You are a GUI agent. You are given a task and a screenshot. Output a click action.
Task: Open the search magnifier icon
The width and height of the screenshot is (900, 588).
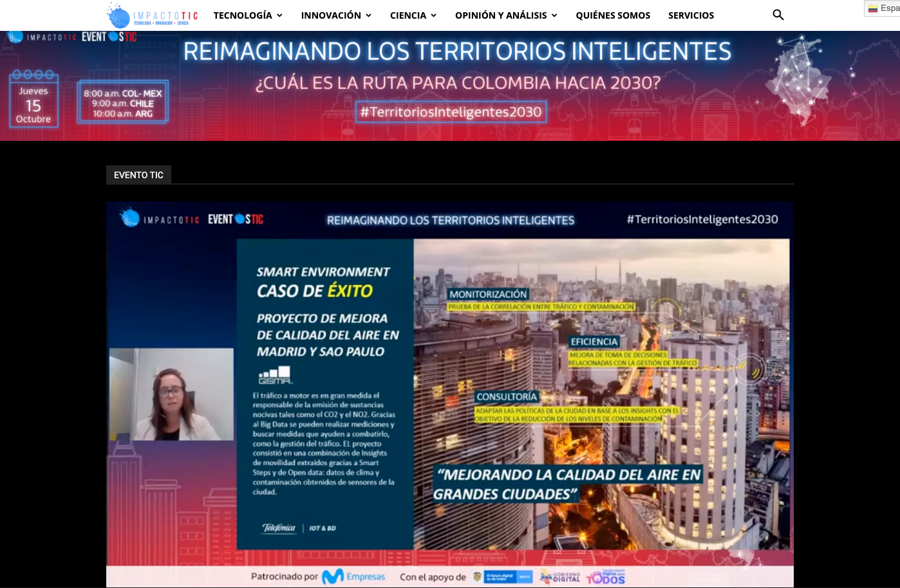pos(778,15)
